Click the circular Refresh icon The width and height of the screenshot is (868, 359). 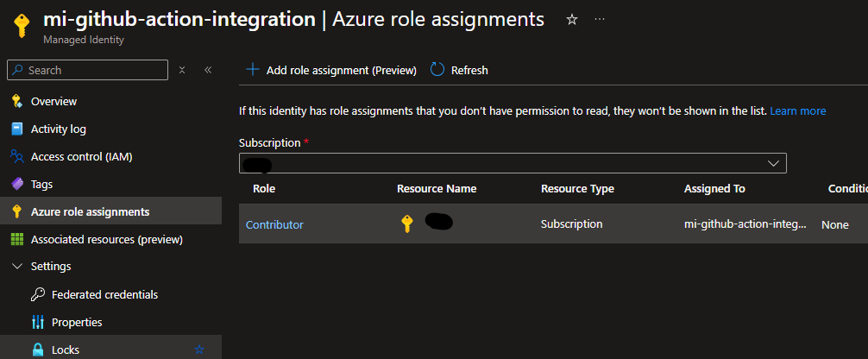pyautogui.click(x=437, y=70)
